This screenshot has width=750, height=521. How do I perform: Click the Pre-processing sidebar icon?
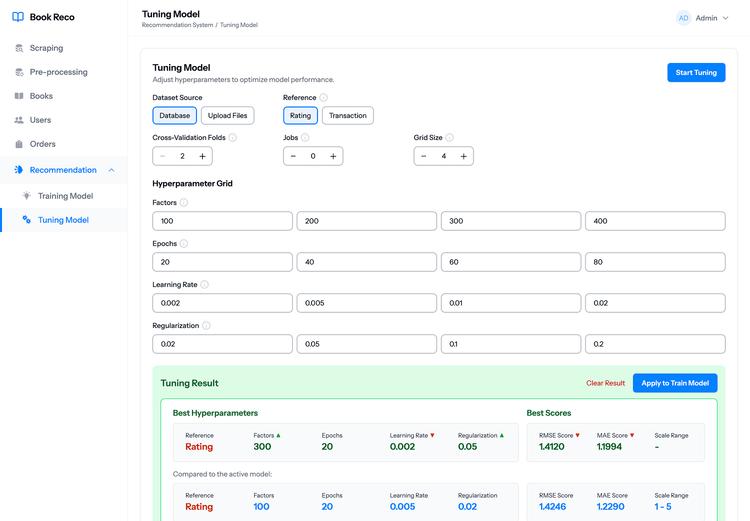(19, 72)
